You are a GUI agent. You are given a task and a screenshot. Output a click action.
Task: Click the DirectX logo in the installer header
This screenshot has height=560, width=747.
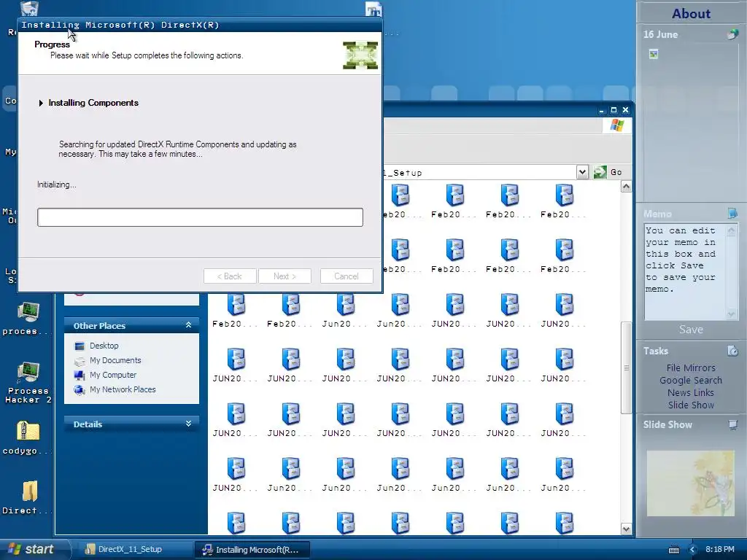coord(360,55)
